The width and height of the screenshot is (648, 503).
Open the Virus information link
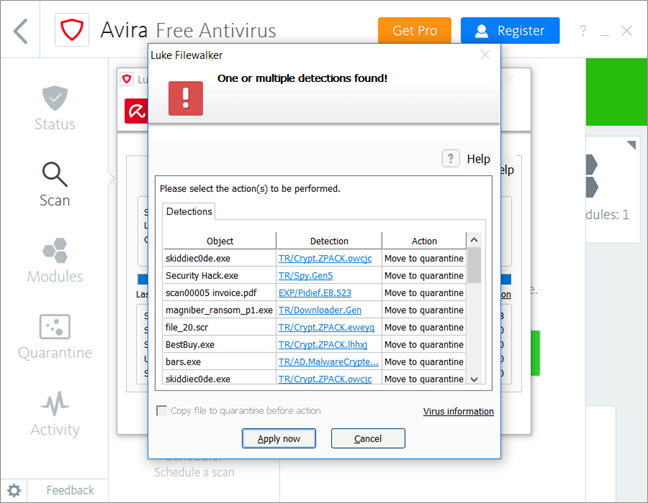coord(458,411)
